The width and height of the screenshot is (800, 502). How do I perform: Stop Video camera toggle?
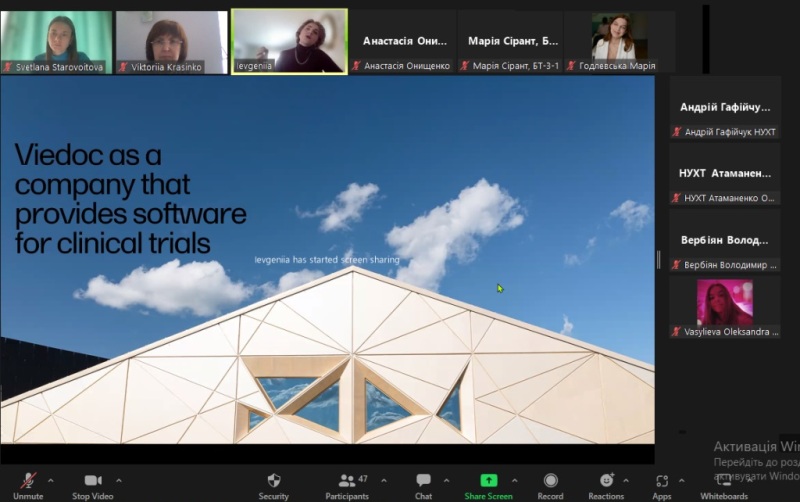click(92, 482)
